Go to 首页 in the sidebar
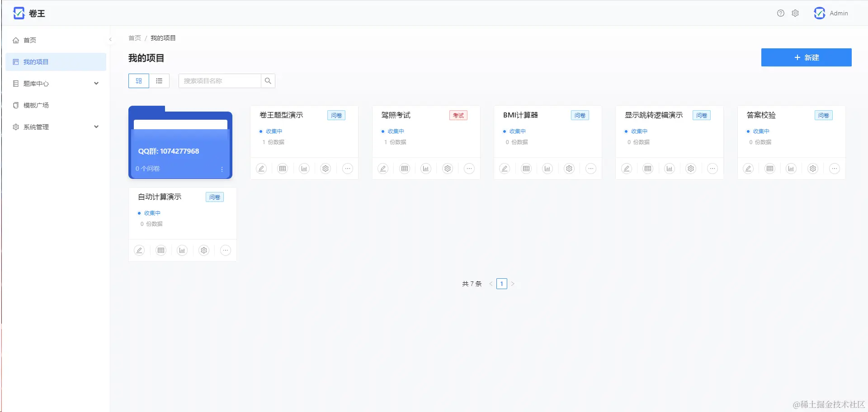 point(56,40)
